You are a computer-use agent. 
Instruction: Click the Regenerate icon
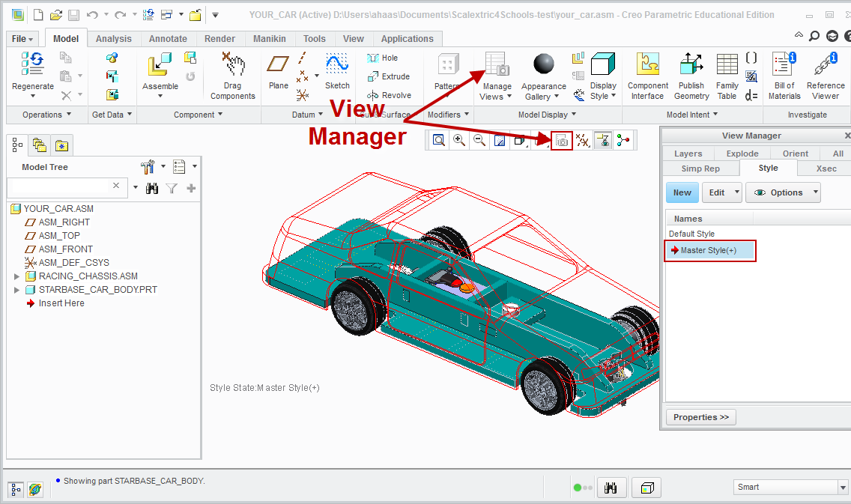[x=32, y=64]
